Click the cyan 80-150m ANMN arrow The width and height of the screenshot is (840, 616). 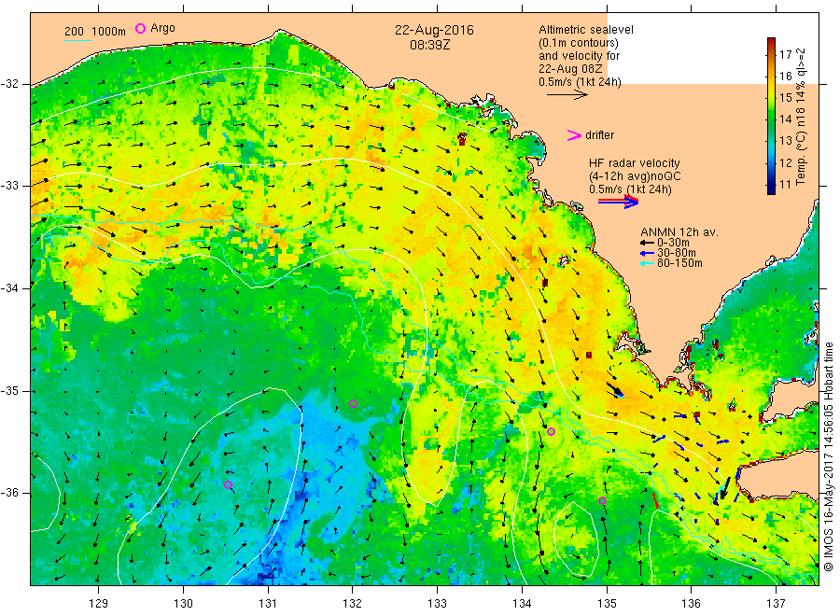(x=648, y=263)
